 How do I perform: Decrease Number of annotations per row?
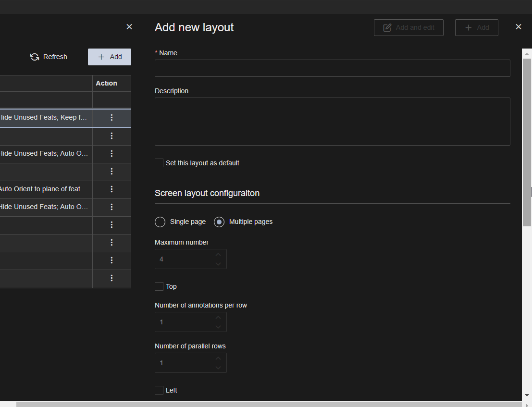point(218,327)
